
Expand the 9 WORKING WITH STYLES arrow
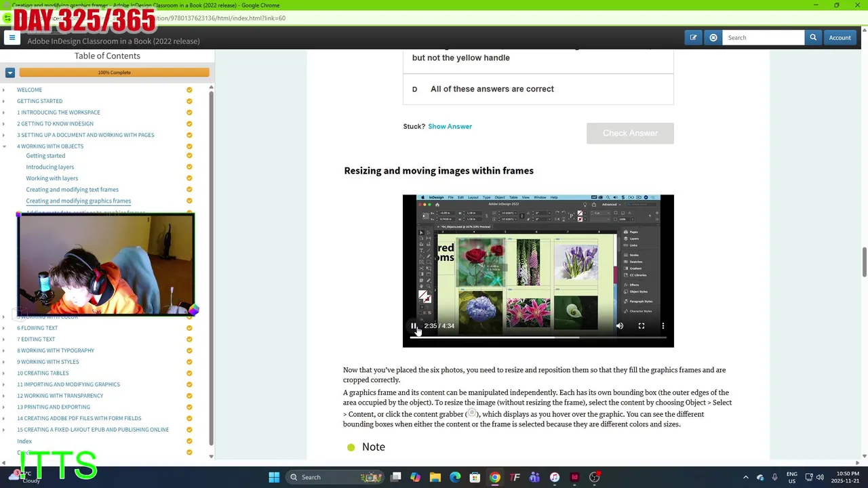(4, 362)
